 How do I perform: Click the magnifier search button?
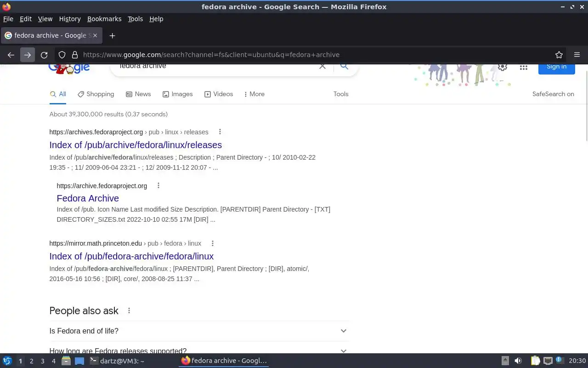coord(344,67)
